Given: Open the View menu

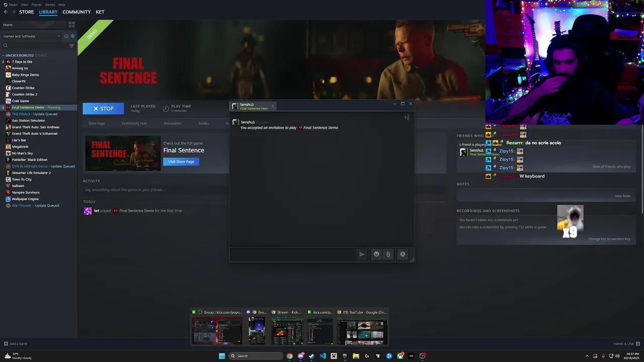Looking at the screenshot, I should pos(24,5).
